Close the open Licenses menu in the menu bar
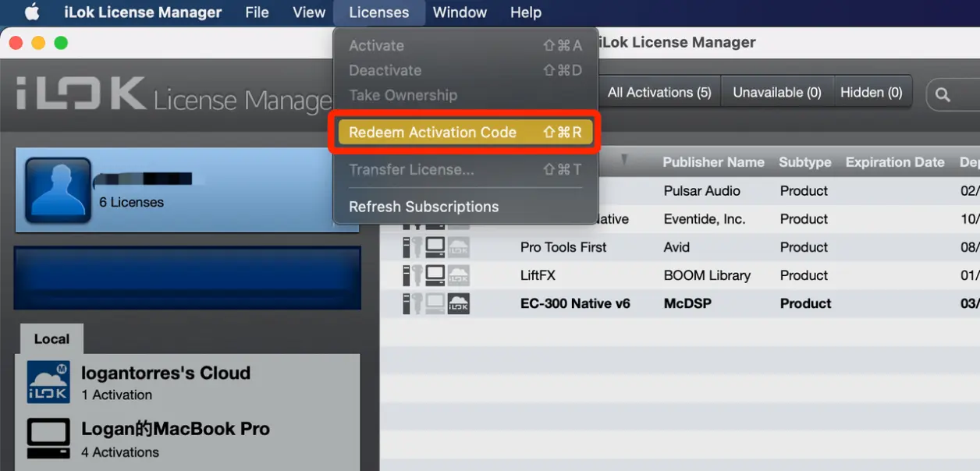Screen dimensions: 980x471 click(378, 12)
